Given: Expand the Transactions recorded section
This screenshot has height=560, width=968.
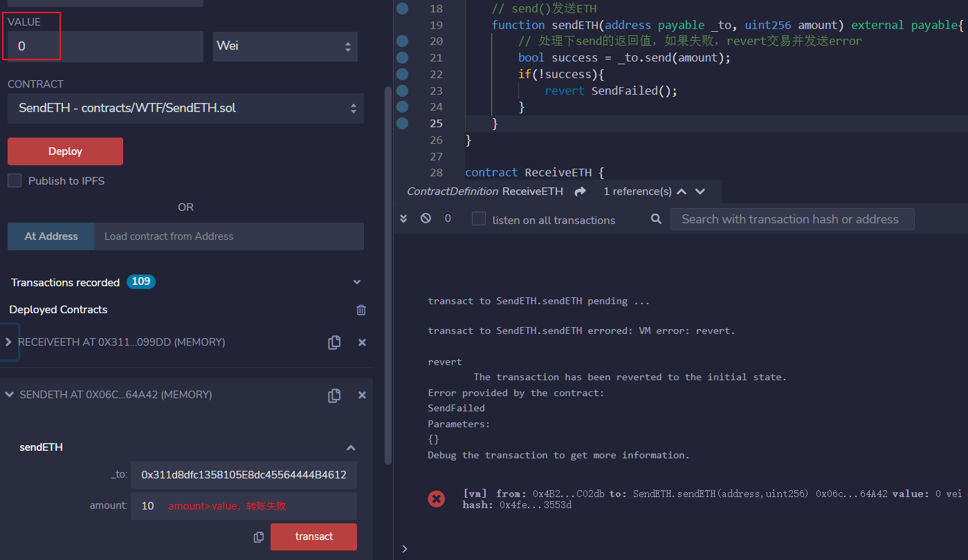Looking at the screenshot, I should [x=357, y=282].
